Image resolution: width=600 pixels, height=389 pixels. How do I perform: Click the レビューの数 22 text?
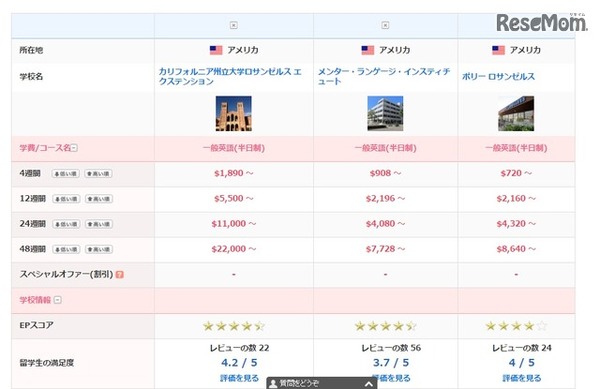(x=239, y=348)
